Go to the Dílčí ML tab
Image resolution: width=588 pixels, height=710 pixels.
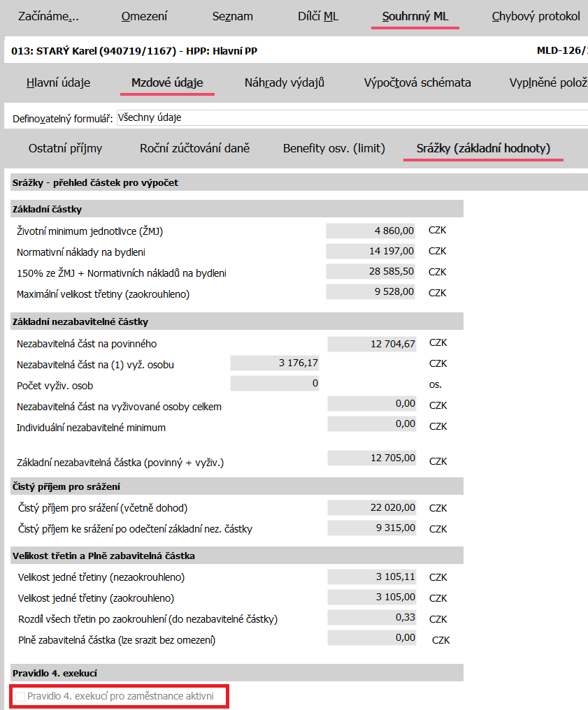(317, 16)
